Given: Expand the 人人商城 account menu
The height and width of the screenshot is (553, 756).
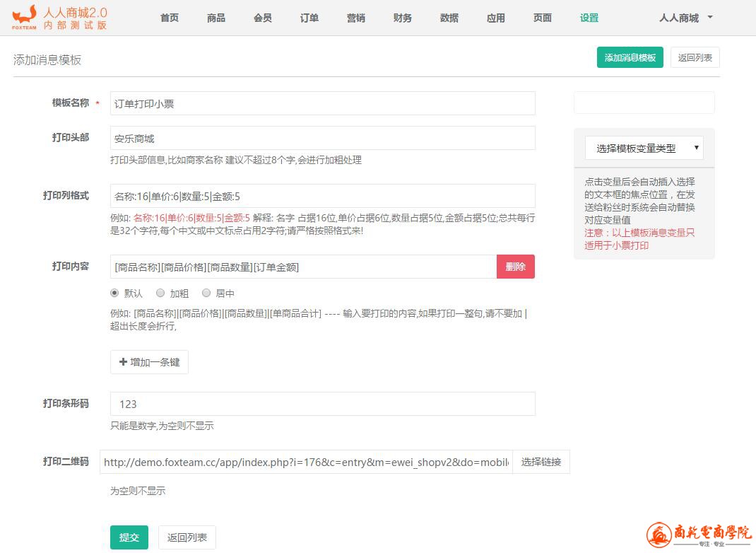Looking at the screenshot, I should pos(685,18).
